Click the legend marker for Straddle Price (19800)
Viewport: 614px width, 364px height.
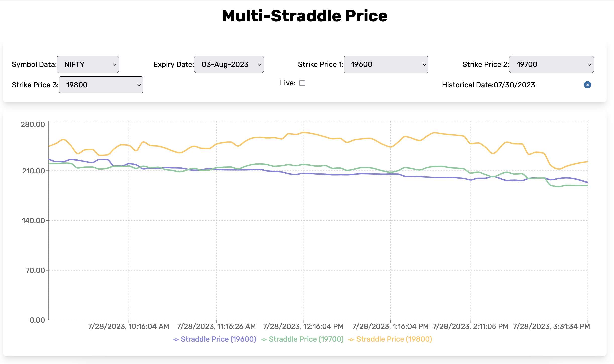351,339
